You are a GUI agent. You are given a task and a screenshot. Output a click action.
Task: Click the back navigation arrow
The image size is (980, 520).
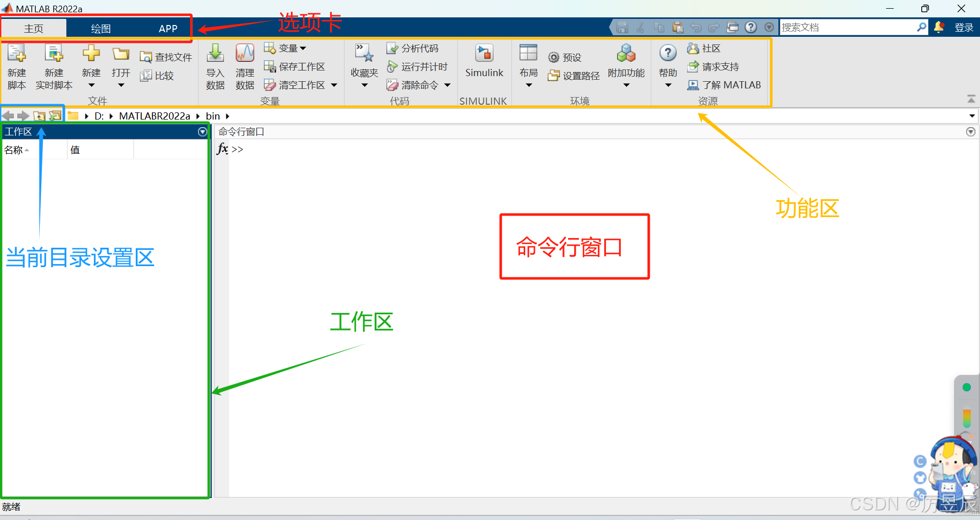pyautogui.click(x=8, y=116)
